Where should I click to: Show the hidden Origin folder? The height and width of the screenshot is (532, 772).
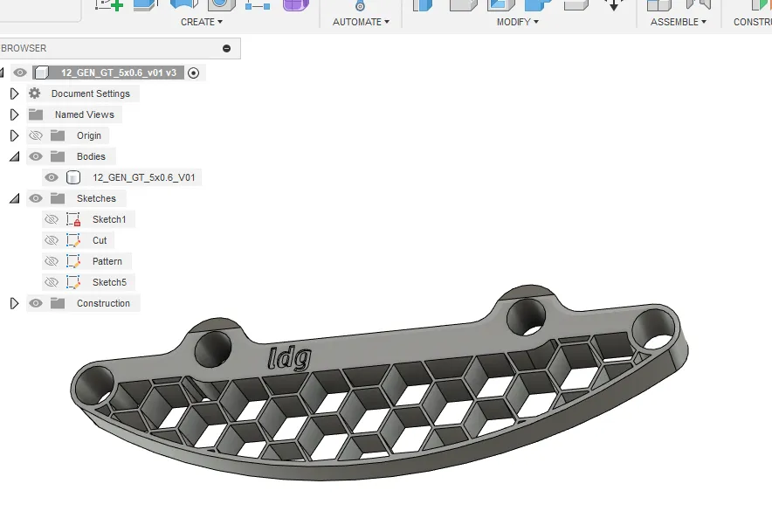coord(36,135)
